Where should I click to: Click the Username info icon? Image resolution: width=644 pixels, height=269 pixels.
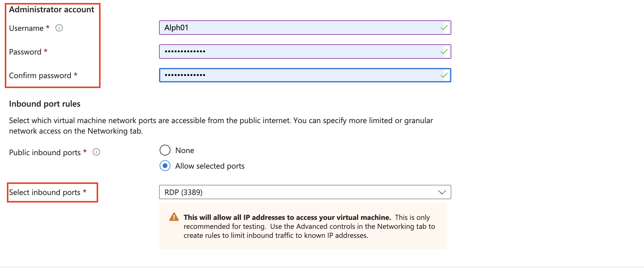(59, 28)
